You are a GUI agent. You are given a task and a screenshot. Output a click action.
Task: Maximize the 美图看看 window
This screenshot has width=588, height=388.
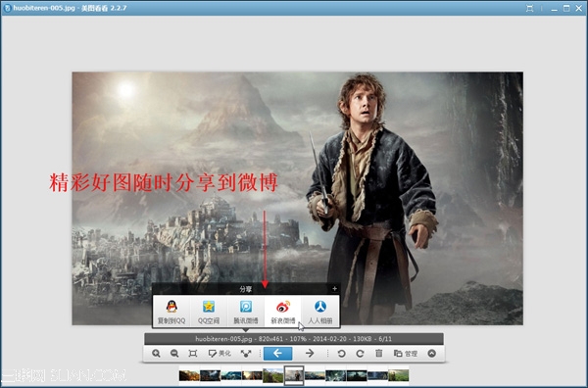566,8
